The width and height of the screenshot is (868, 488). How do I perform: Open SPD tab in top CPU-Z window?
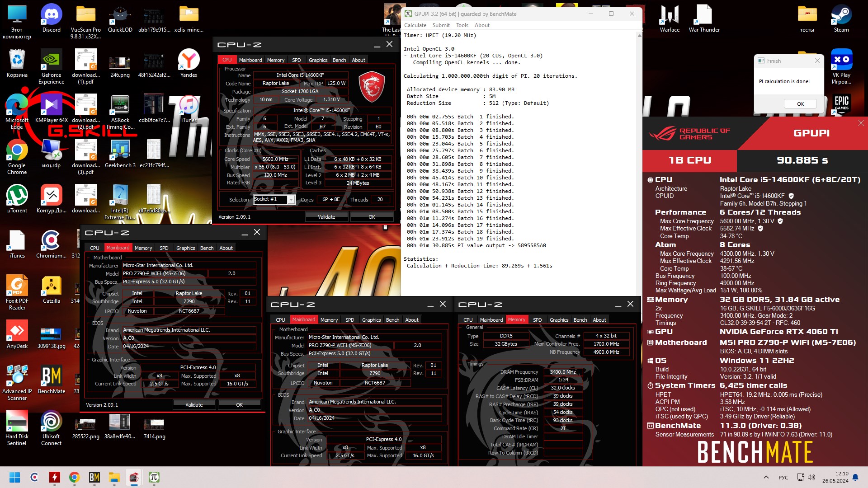[x=296, y=60]
